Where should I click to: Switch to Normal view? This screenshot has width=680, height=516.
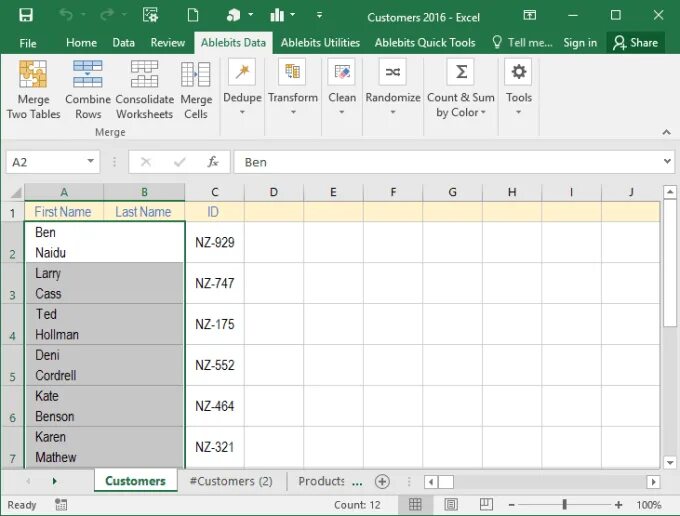[x=415, y=505]
